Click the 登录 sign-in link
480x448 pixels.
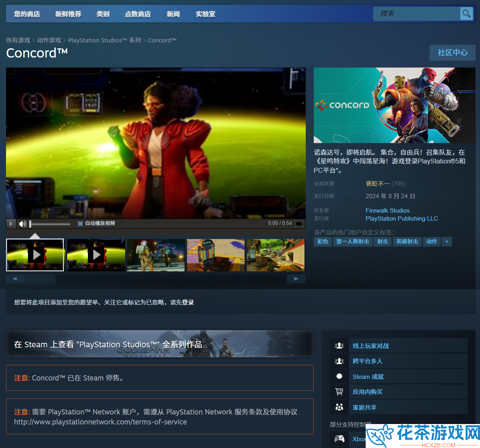pos(188,303)
